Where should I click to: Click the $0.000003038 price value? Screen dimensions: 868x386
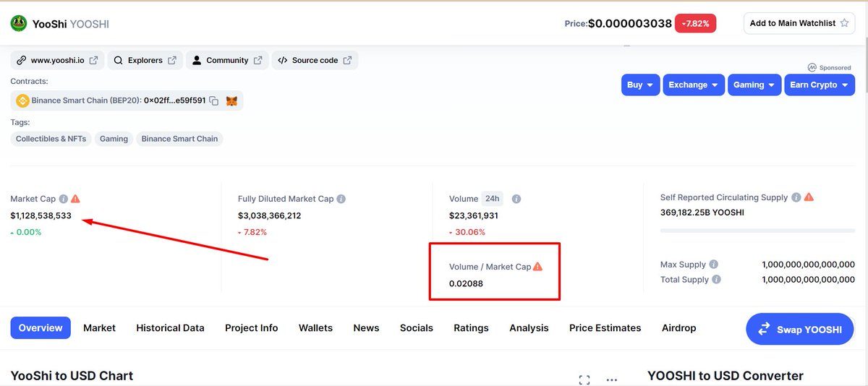(x=629, y=23)
